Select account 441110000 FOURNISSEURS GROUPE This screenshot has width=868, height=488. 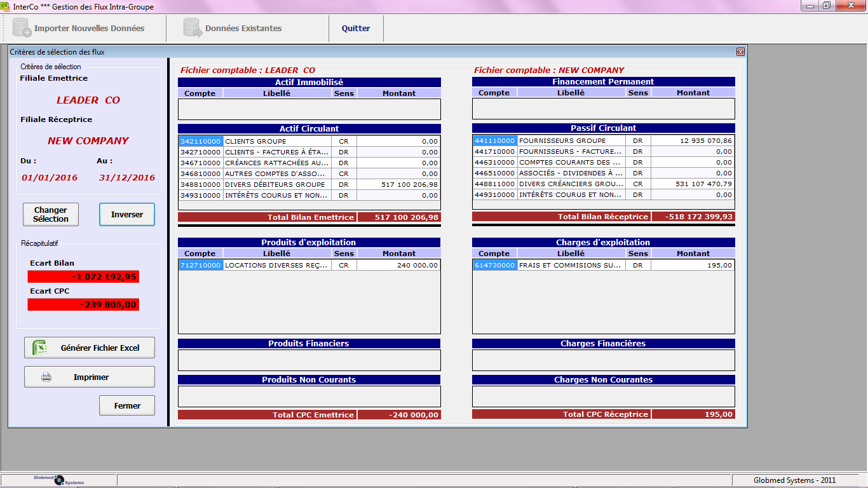[603, 140]
